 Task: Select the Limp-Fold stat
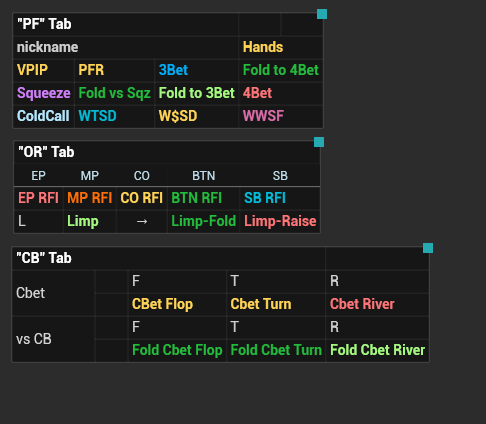pos(204,221)
